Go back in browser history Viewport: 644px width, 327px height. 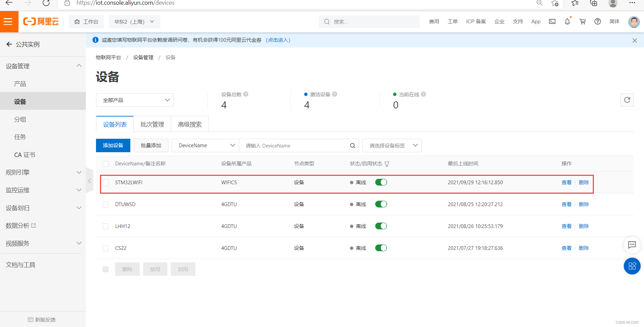tap(9, 3)
